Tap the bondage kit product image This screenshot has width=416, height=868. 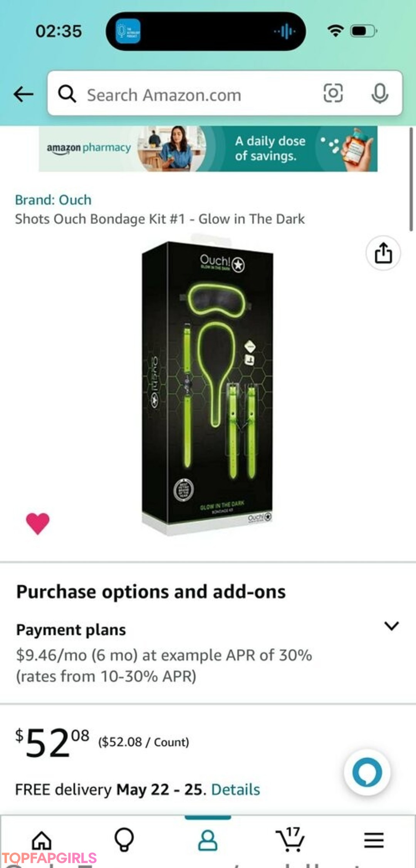pyautogui.click(x=207, y=388)
